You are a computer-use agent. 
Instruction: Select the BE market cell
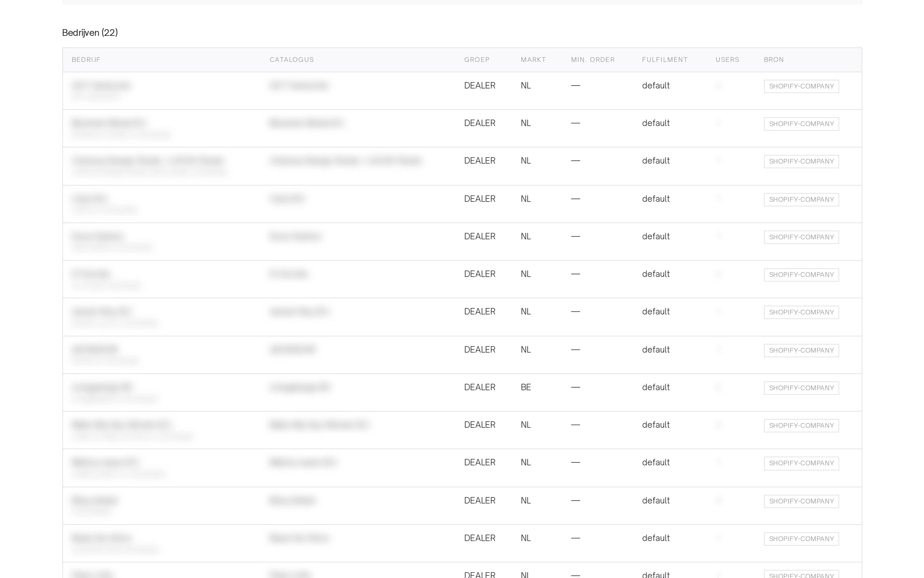click(x=526, y=387)
